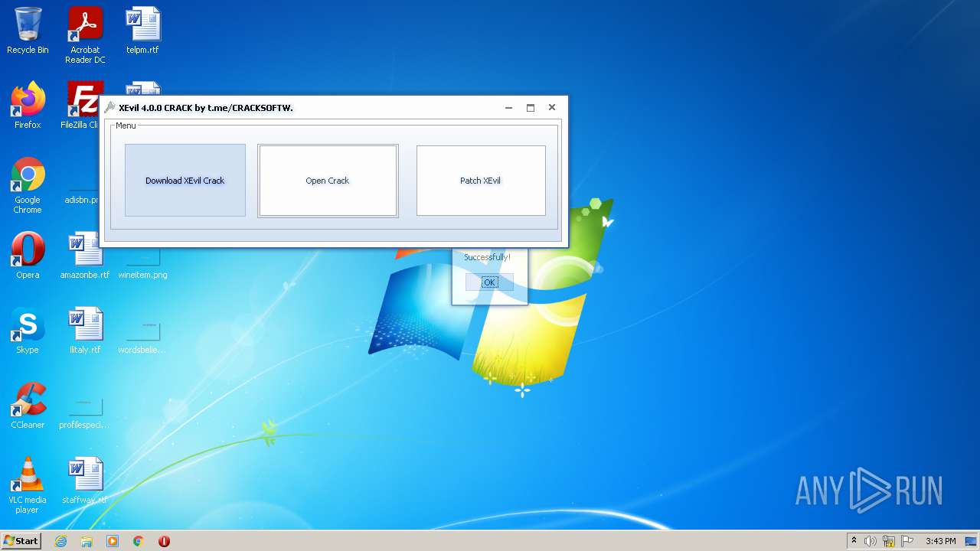Maximize the XEvil CRACK window
Screen dimensions: 980x551
click(530, 108)
